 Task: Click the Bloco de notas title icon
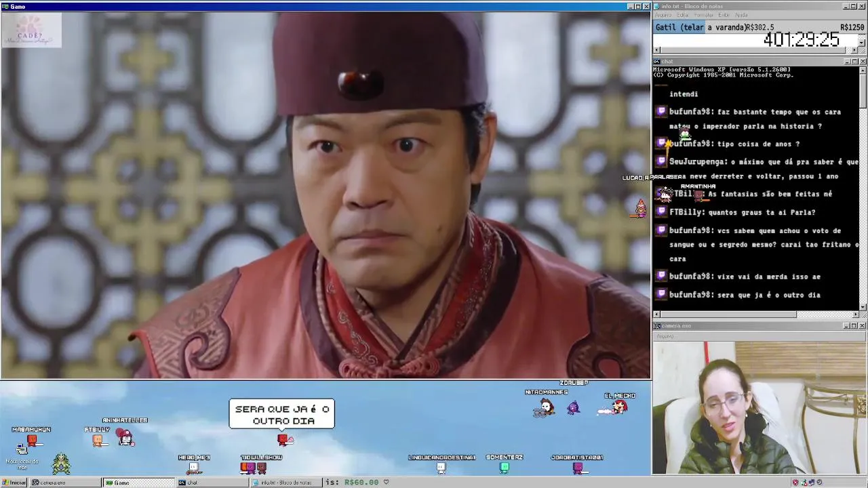657,6
